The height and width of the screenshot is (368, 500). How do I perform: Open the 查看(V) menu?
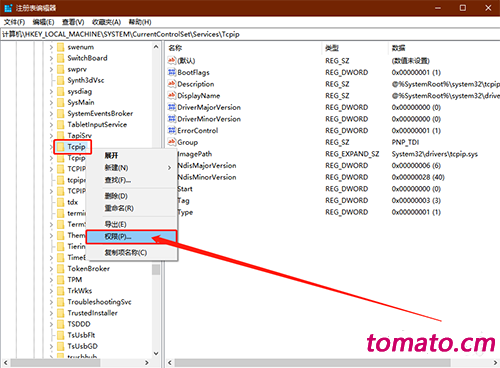pos(73,22)
